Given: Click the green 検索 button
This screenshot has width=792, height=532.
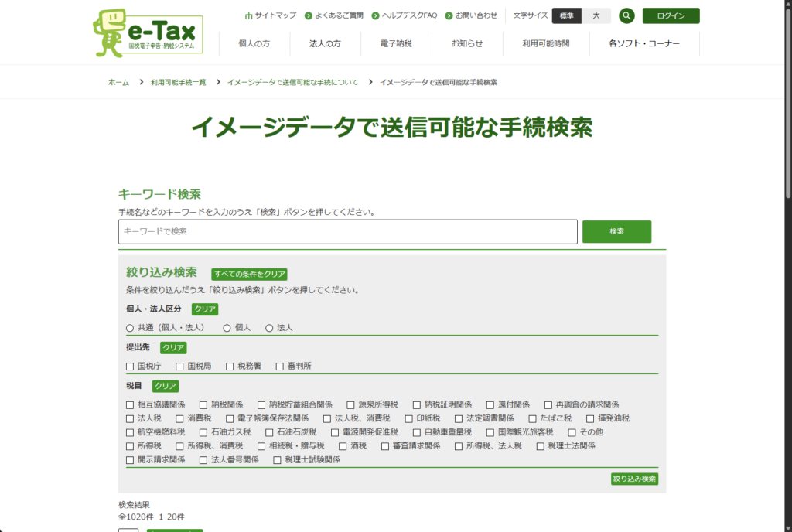Looking at the screenshot, I should (616, 231).
